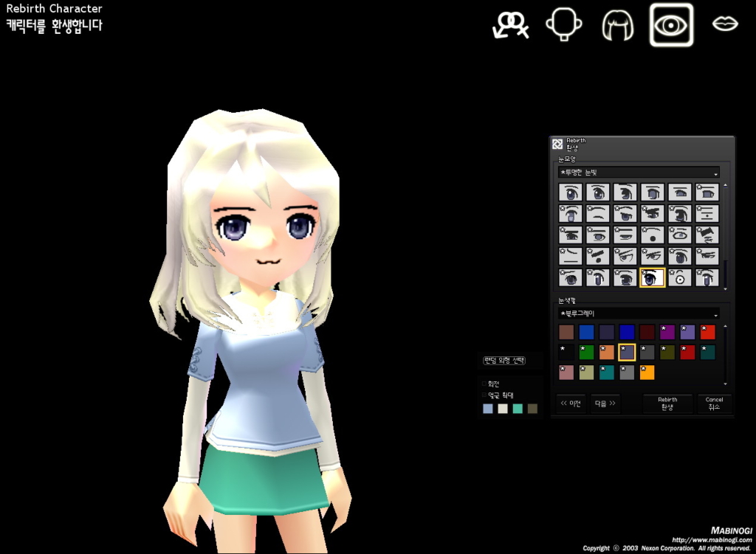Choose the green starred eye color swatch
This screenshot has width=756, height=554.
[x=586, y=352]
